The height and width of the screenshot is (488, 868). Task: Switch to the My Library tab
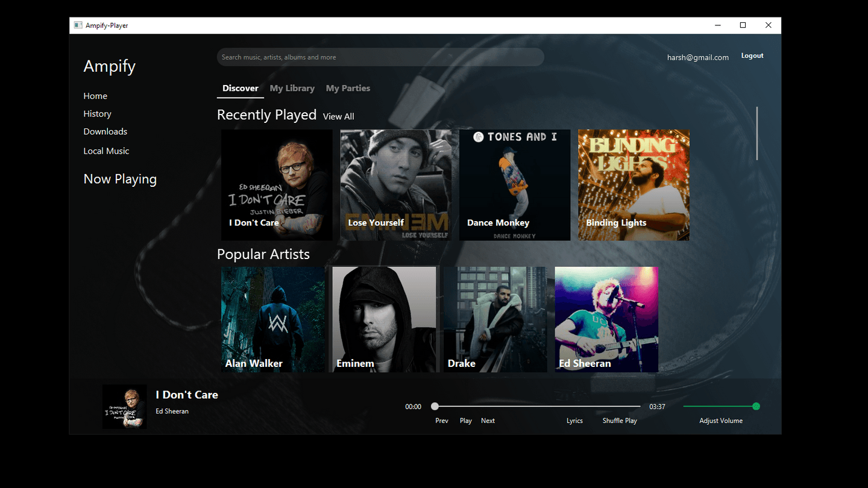pos(292,89)
